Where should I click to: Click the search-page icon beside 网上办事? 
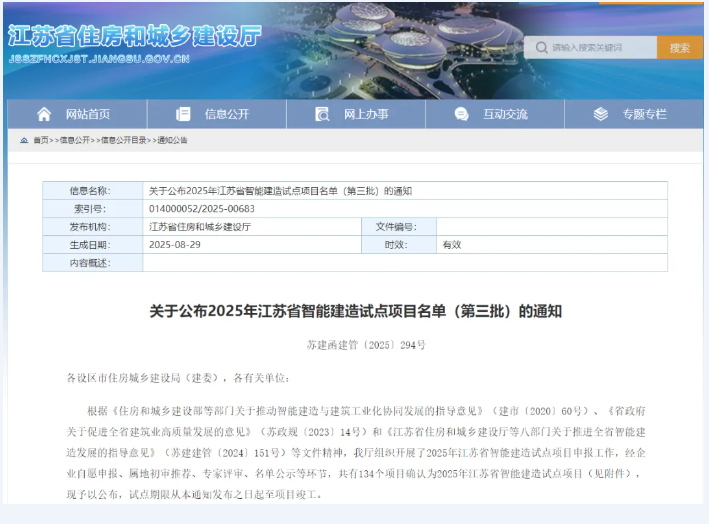(323, 114)
